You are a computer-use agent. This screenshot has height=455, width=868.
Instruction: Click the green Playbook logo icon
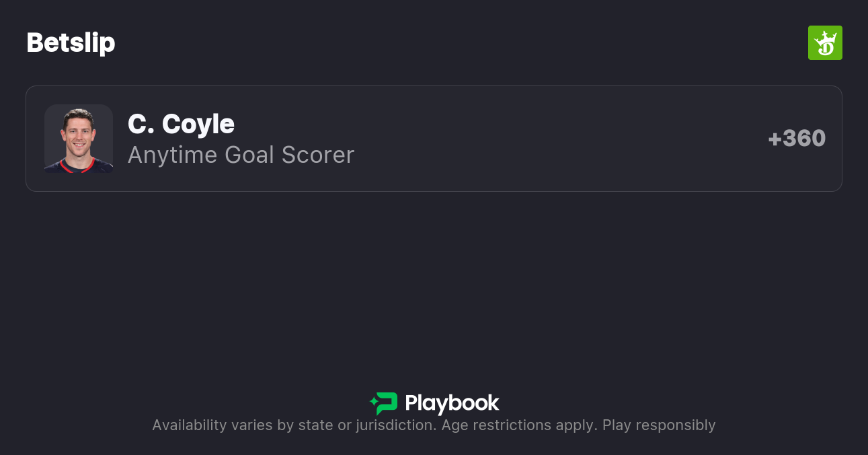pos(387,403)
